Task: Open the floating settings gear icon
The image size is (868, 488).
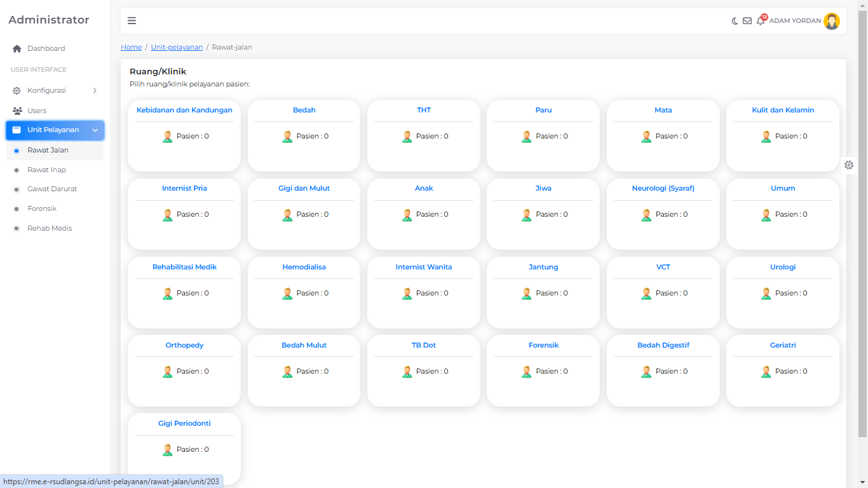Action: click(849, 165)
